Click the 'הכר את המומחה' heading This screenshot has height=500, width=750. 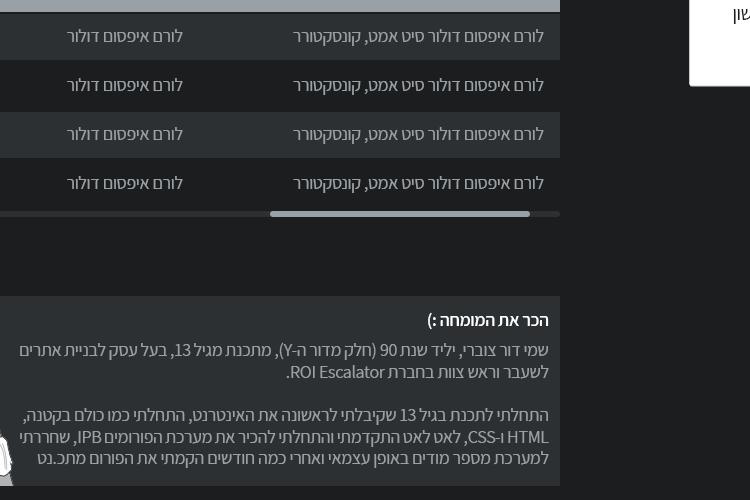(x=488, y=321)
